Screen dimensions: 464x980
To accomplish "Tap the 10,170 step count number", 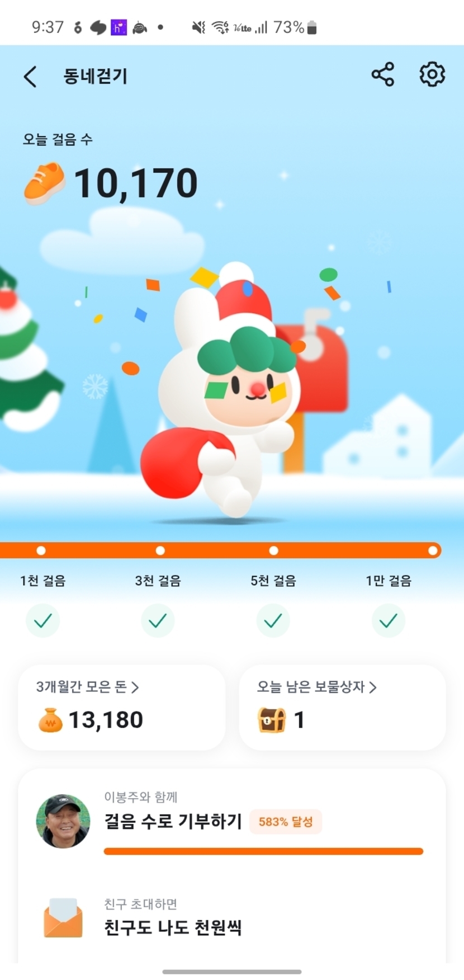I will tap(136, 183).
